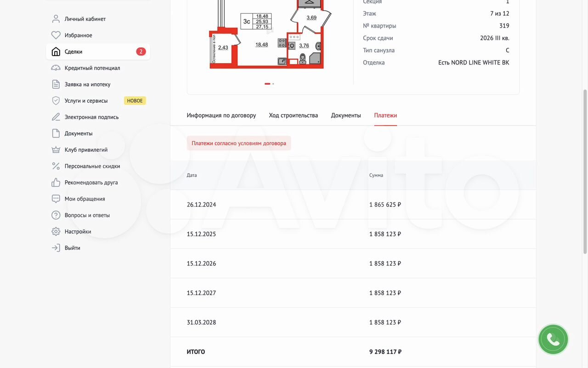Screen dimensions: 588x368
Task: Switch to Ход строительства tab
Action: click(x=293, y=115)
